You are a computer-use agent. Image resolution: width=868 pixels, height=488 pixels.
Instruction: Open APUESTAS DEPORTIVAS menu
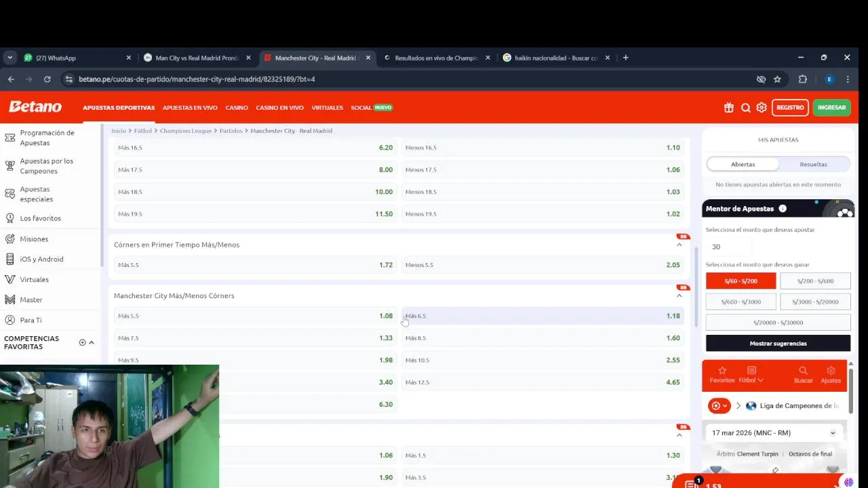(119, 108)
